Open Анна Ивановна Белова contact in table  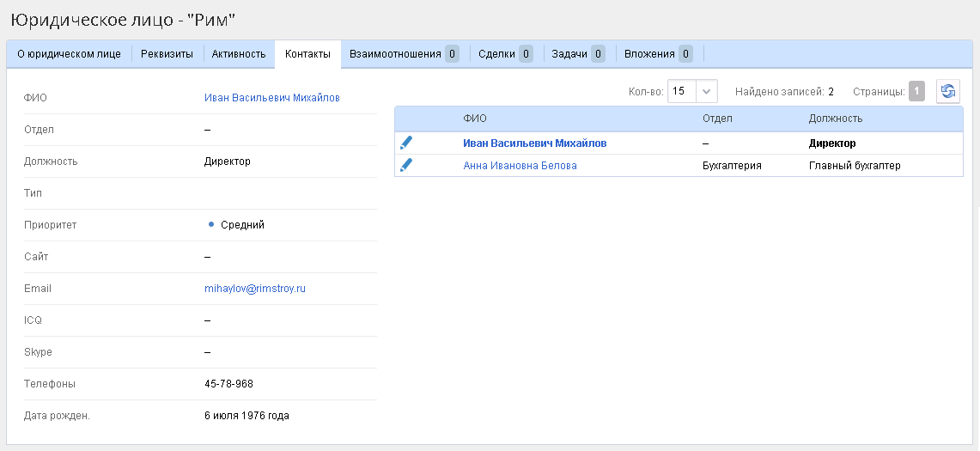click(520, 166)
